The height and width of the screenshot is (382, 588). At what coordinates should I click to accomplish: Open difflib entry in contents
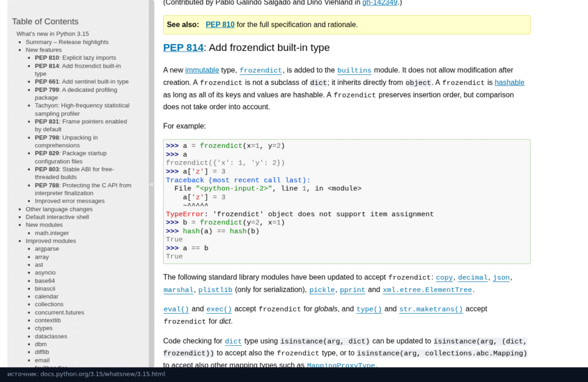pos(42,352)
